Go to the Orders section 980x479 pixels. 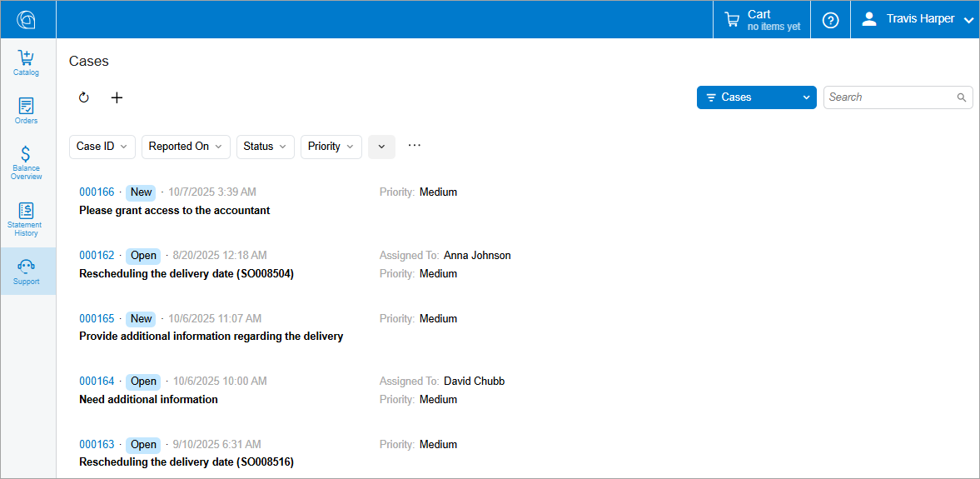[27, 111]
